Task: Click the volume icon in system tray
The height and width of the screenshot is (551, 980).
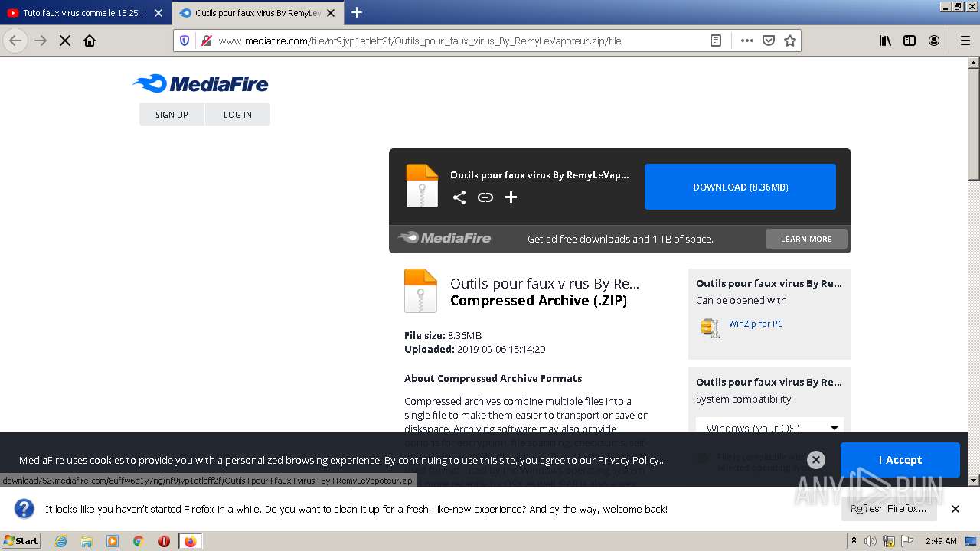Action: pyautogui.click(x=871, y=541)
